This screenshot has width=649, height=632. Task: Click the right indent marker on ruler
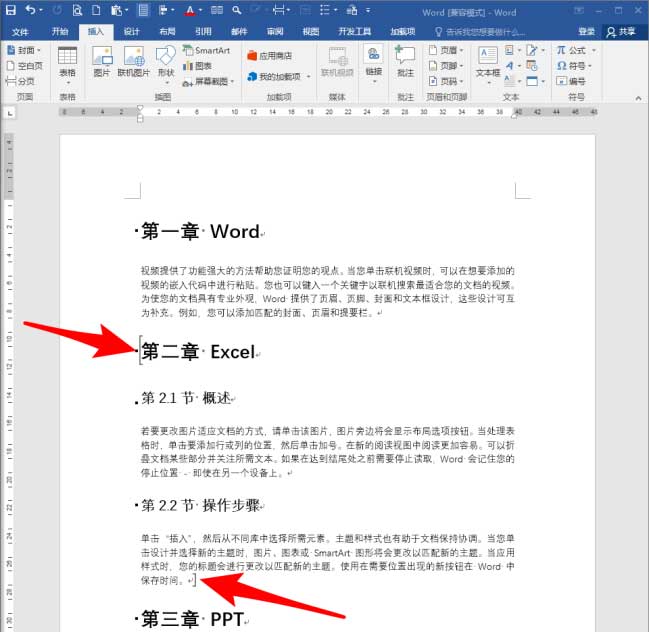click(514, 116)
